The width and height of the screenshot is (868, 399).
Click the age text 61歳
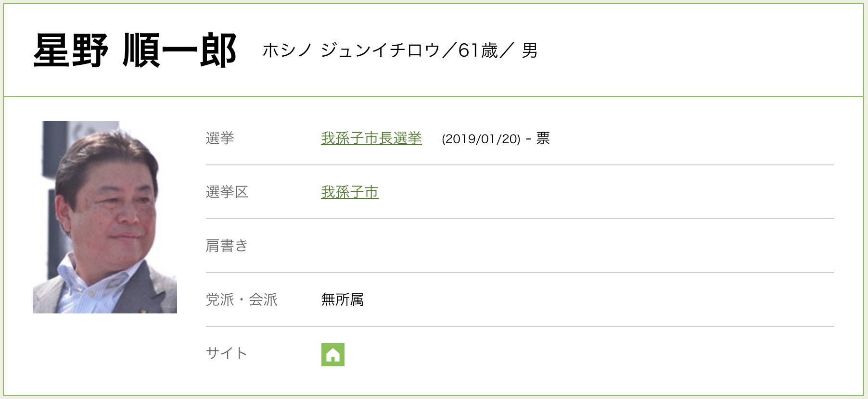(x=478, y=50)
